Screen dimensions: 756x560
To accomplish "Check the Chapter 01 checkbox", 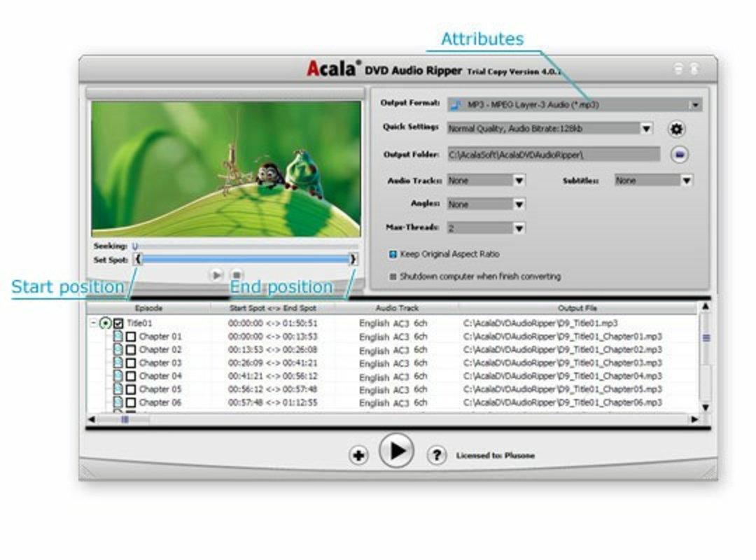I will [x=131, y=336].
